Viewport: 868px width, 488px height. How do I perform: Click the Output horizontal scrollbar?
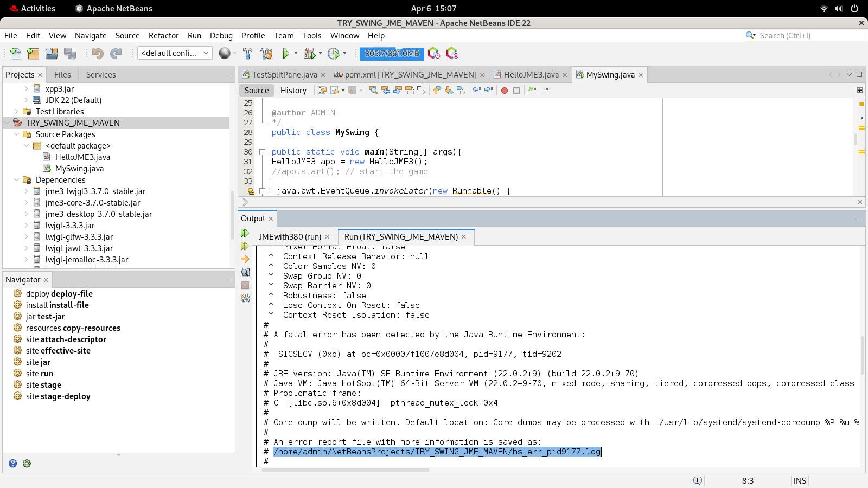pos(346,470)
